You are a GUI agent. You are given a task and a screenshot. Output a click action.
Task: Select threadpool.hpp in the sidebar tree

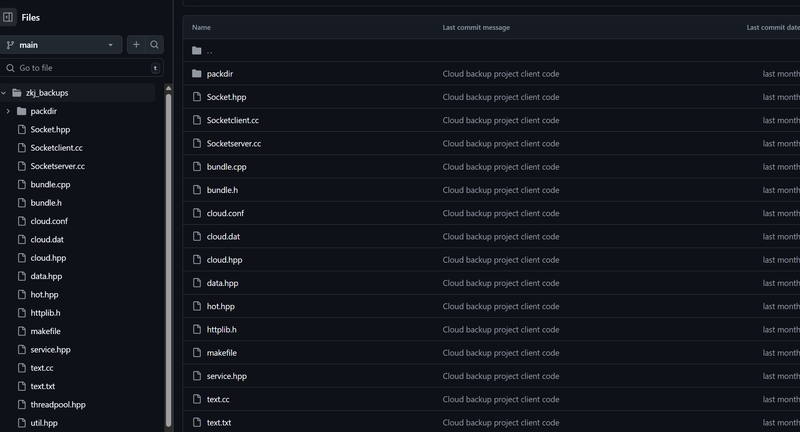58,404
